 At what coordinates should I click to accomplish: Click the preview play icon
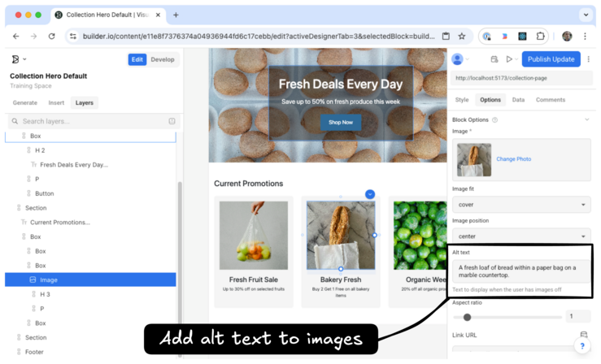tap(509, 59)
